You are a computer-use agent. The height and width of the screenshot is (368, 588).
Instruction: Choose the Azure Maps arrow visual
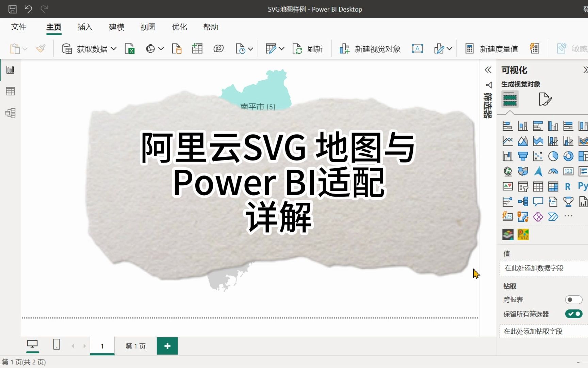[x=538, y=171]
